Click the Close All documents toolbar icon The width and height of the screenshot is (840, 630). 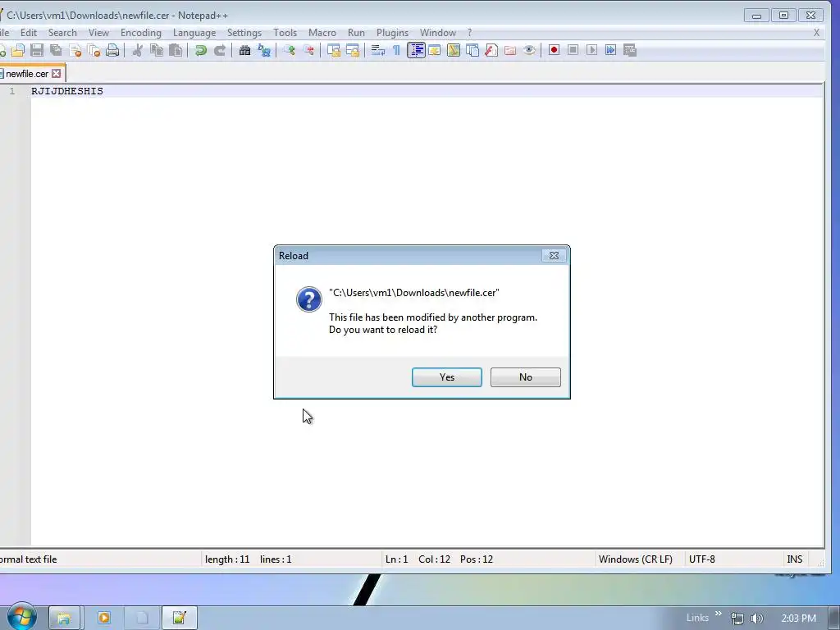(94, 50)
